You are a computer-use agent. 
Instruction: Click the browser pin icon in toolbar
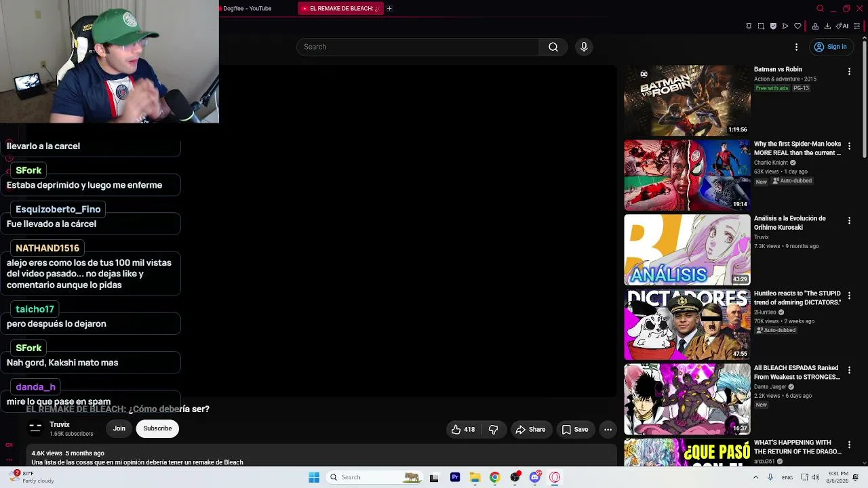(x=749, y=26)
